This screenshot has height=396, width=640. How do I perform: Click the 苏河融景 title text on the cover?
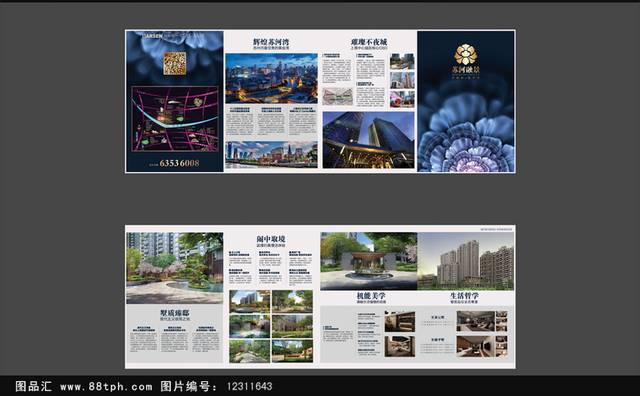coord(466,70)
